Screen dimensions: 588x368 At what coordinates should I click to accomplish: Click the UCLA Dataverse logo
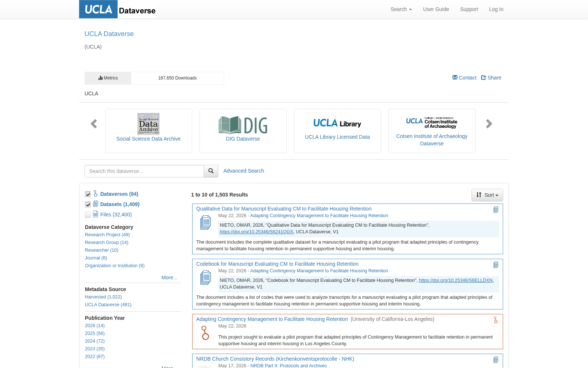(118, 9)
